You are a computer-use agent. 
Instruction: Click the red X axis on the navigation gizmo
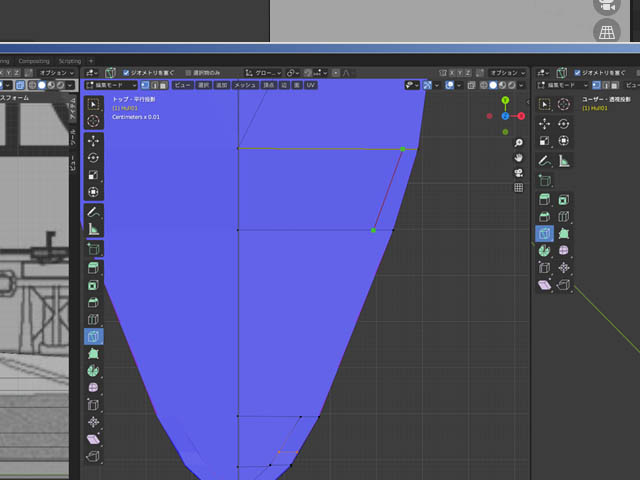(521, 116)
